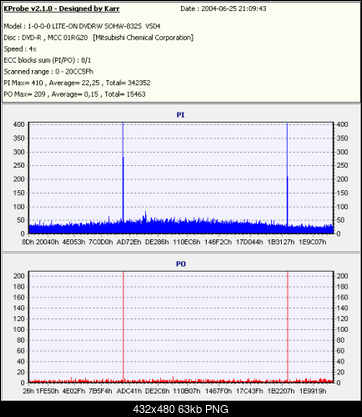The width and height of the screenshot is (362, 417).
Task: Click the PI chart title
Action: pos(181,115)
